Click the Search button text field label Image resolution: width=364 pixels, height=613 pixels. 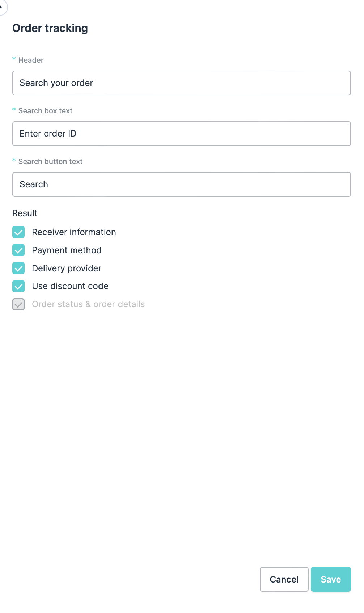[50, 162]
